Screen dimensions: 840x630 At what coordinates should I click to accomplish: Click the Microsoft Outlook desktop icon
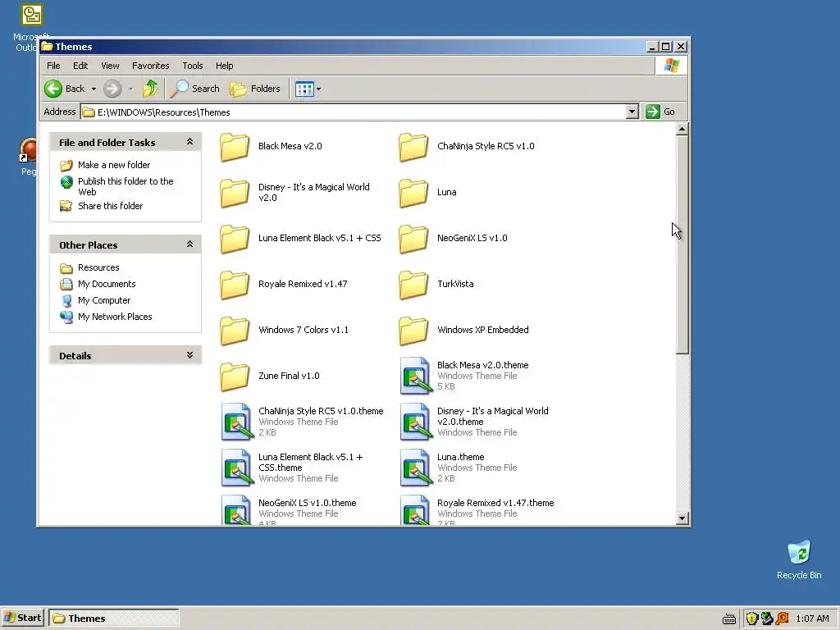click(31, 15)
